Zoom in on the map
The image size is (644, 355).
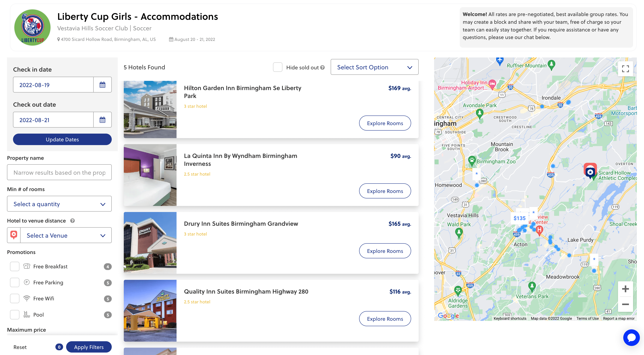tap(625, 289)
